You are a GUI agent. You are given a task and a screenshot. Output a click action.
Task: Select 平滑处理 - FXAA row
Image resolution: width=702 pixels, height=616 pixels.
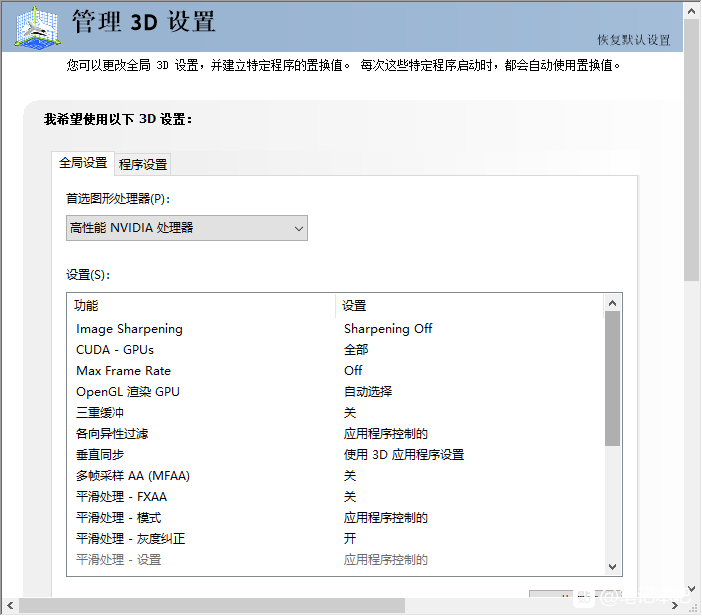tap(335, 497)
